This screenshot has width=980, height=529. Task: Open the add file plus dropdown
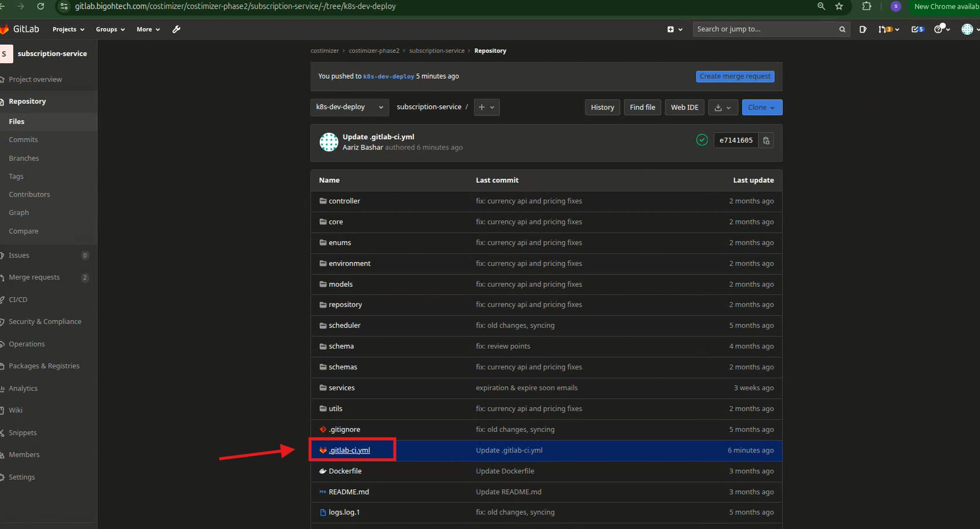pos(486,107)
